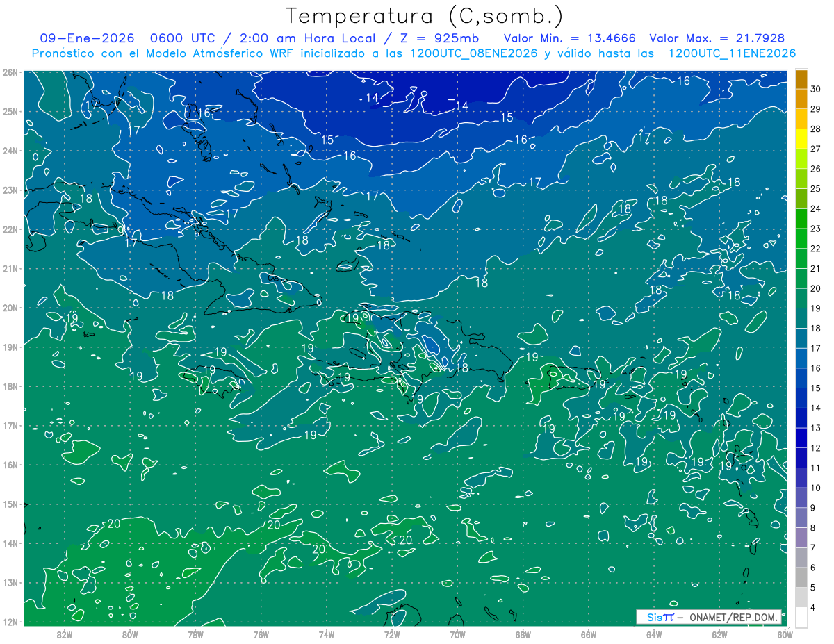The height and width of the screenshot is (644, 834).
Task: Pick the yellow swatch between 27 and 28
Action: [801, 139]
